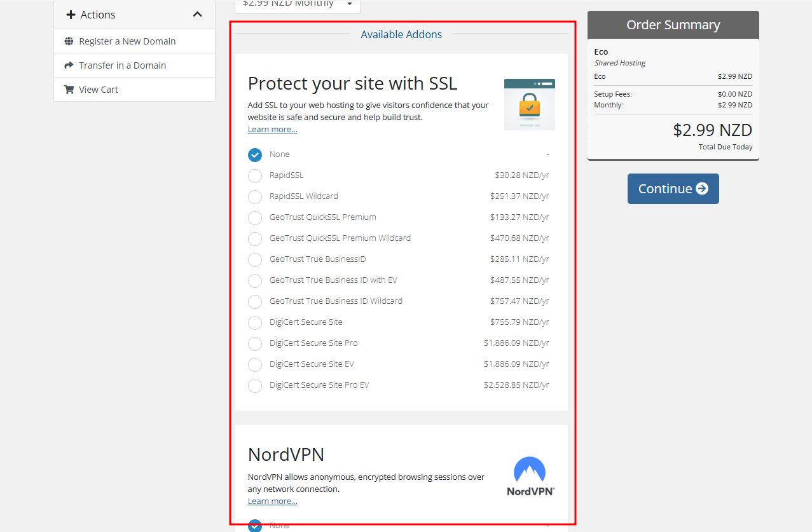Select DigiCert Secure Site at $755.79
Viewport: 812px width, 532px height.
tap(255, 322)
